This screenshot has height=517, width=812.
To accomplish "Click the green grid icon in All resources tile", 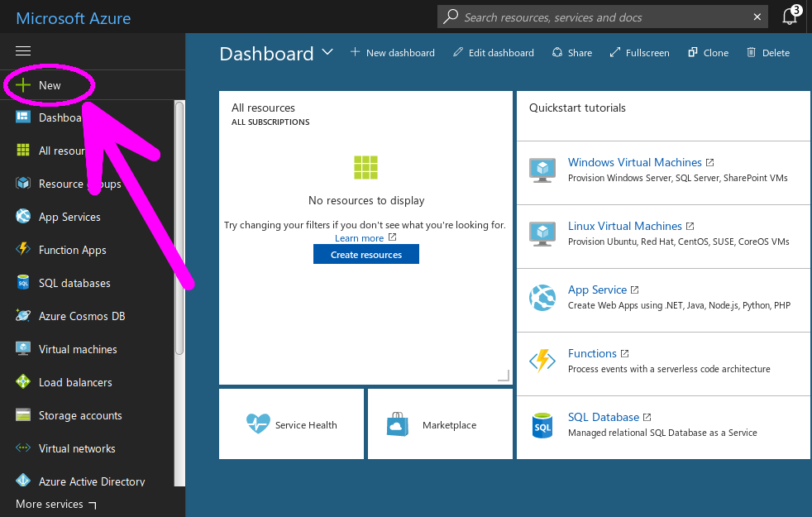I will click(x=365, y=167).
